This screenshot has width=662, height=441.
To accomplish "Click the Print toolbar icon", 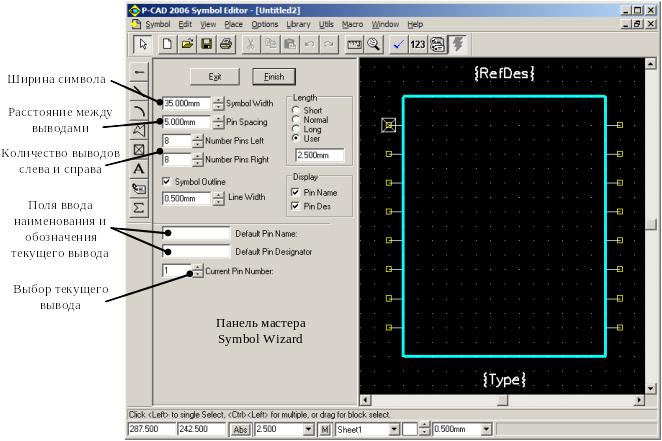I will click(x=226, y=44).
